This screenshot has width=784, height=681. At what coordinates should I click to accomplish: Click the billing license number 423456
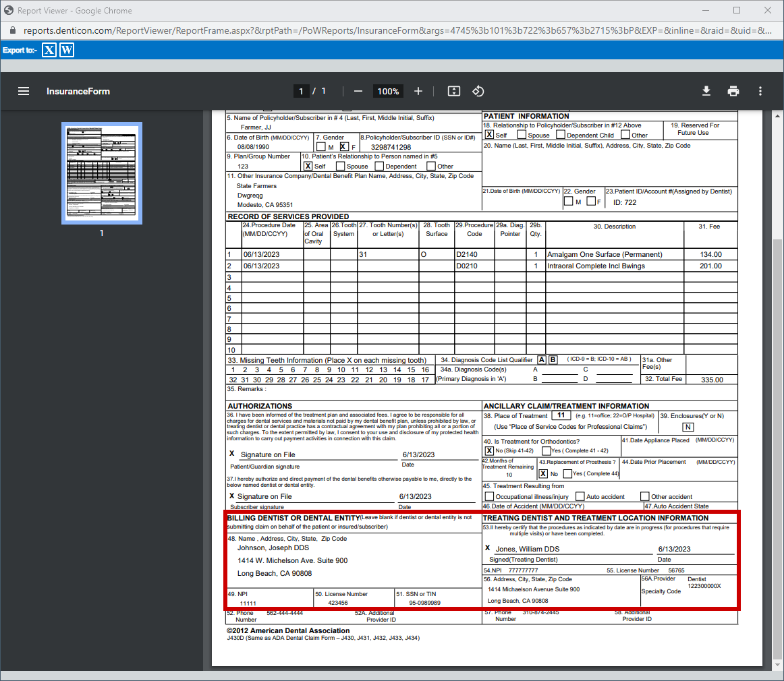pos(338,603)
